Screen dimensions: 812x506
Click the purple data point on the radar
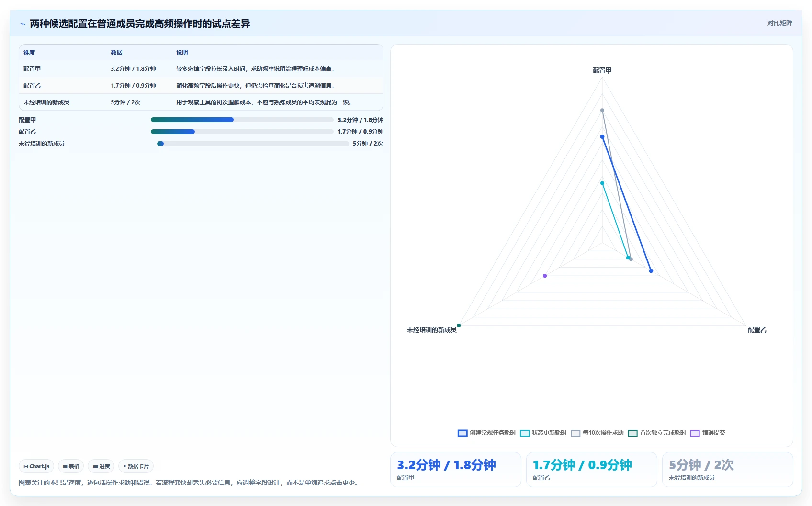tap(545, 276)
